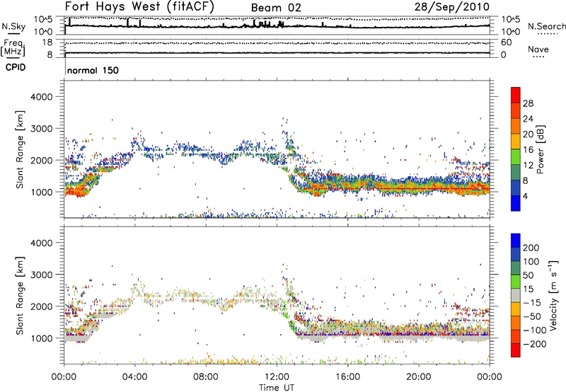
Task: Click the 'CPID' row label
Action: point(16,67)
